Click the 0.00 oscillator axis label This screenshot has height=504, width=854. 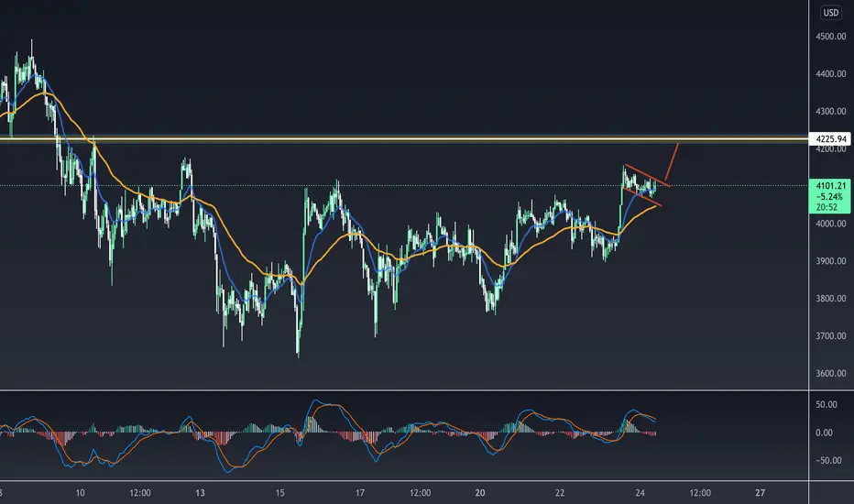pos(824,433)
